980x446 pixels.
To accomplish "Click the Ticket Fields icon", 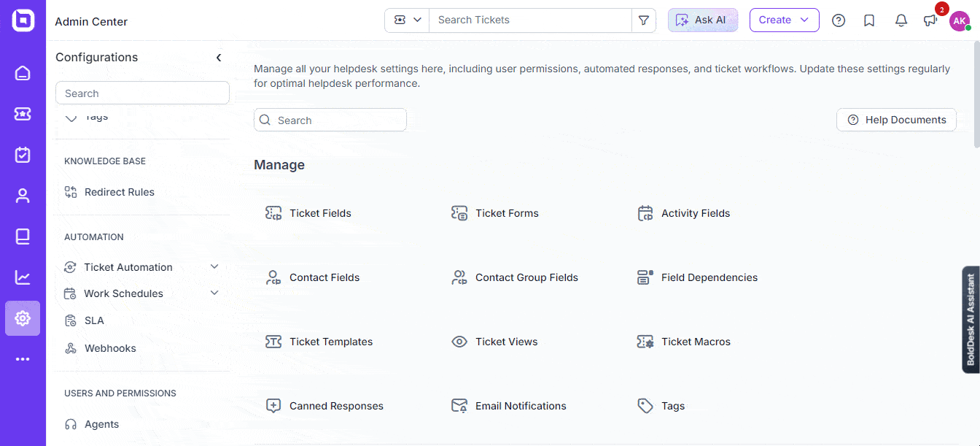I will tap(273, 213).
